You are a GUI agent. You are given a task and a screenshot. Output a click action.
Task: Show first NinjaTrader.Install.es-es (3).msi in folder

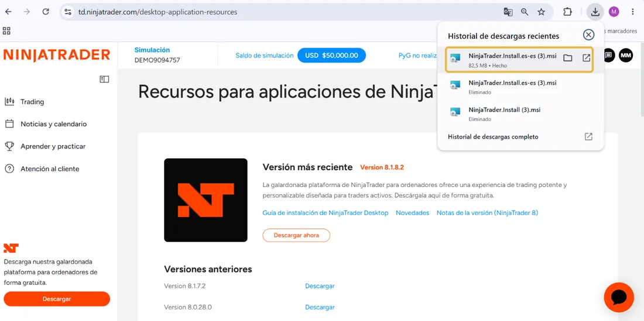(568, 58)
